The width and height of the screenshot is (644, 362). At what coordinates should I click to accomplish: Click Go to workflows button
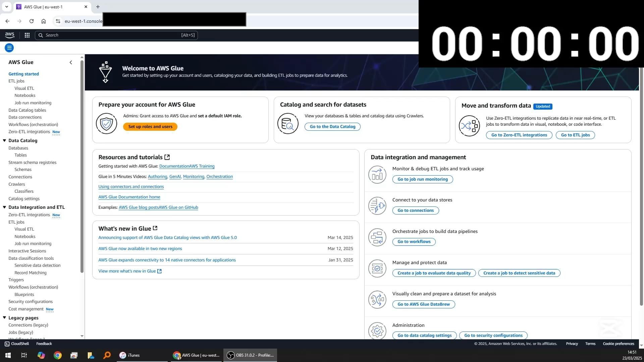point(414,242)
